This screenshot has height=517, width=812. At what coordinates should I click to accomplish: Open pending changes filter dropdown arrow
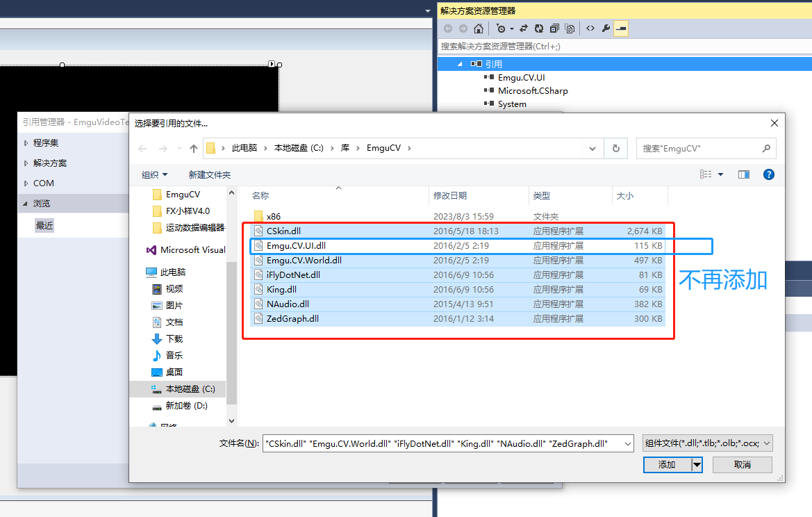pos(512,29)
